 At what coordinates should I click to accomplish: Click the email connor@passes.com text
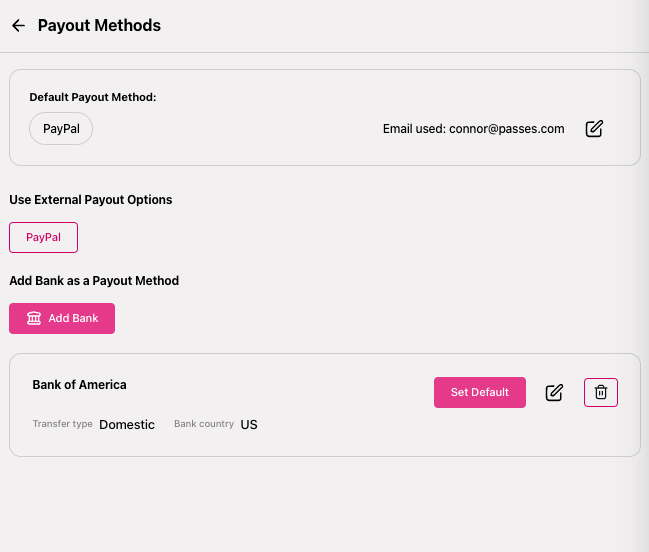tap(507, 129)
